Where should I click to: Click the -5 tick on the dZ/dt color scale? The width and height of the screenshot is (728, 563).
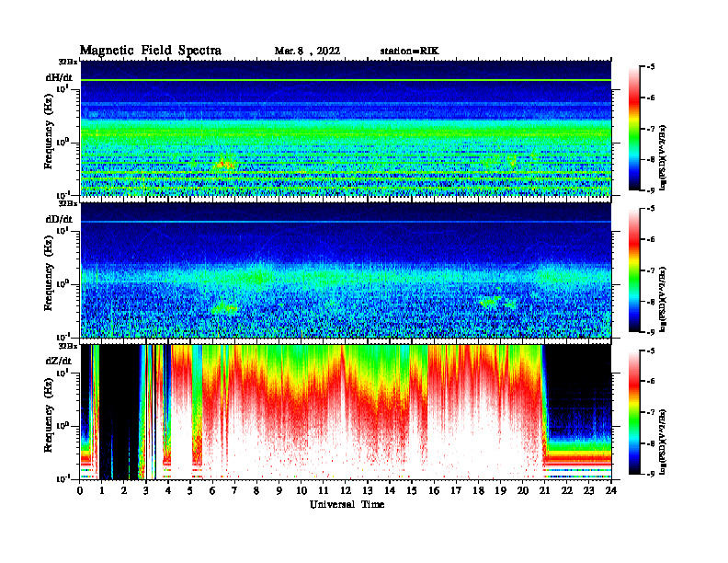(650, 350)
